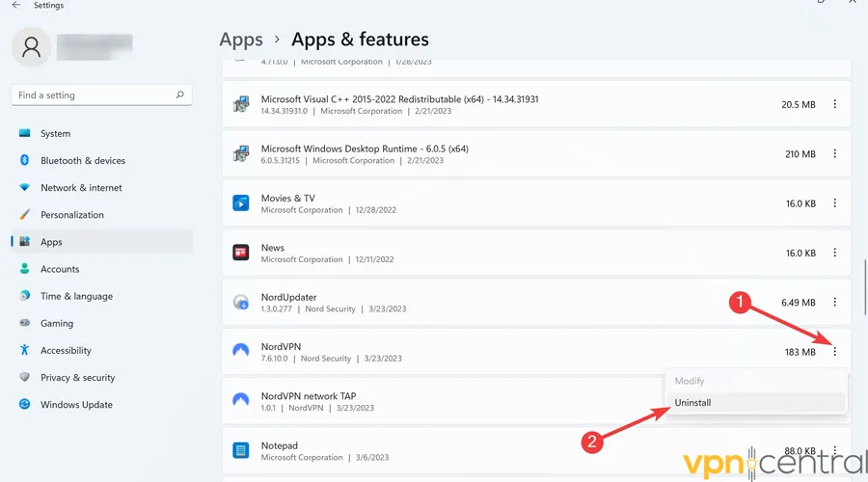Open three-dot menu for NordVPN
This screenshot has width=868, height=482.
(835, 352)
